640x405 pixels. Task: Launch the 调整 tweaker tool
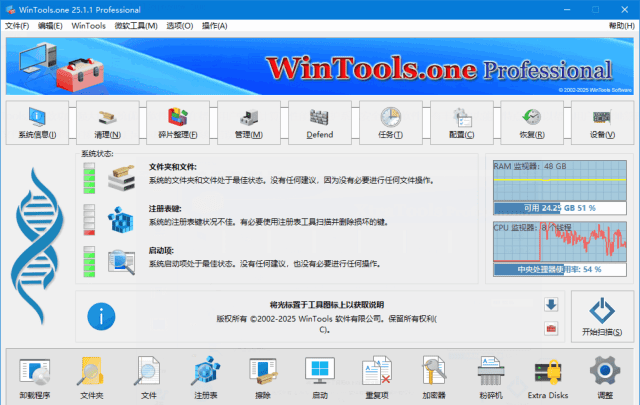pyautogui.click(x=605, y=378)
